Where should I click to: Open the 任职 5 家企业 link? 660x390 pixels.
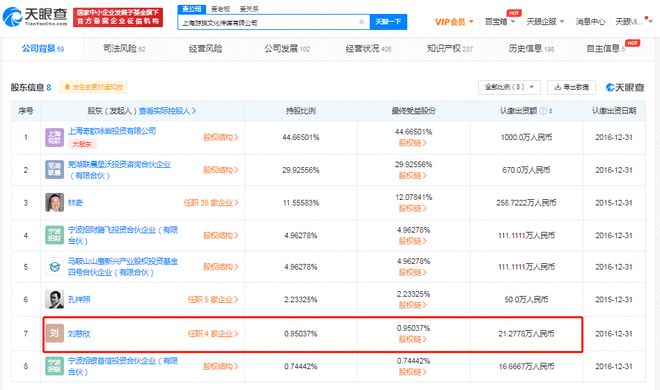tap(213, 300)
